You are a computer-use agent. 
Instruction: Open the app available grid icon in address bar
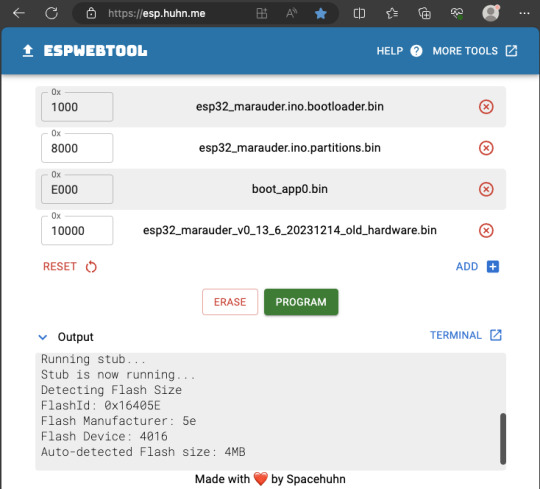tap(262, 13)
